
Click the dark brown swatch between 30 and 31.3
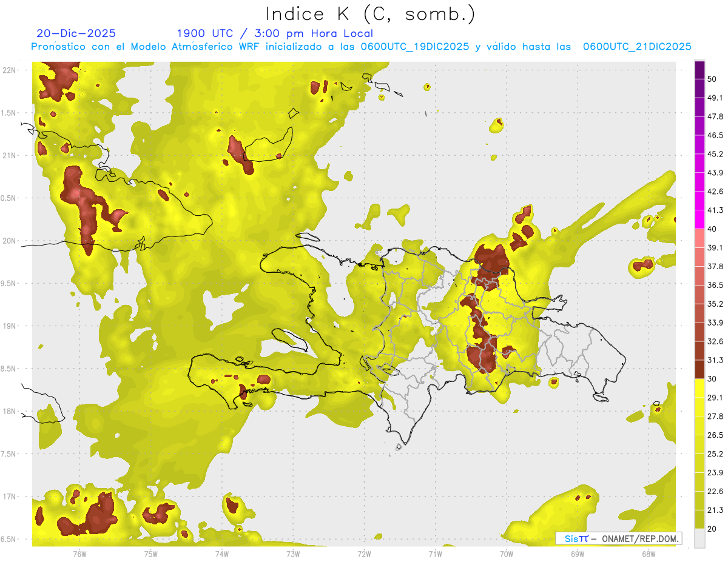[700, 369]
